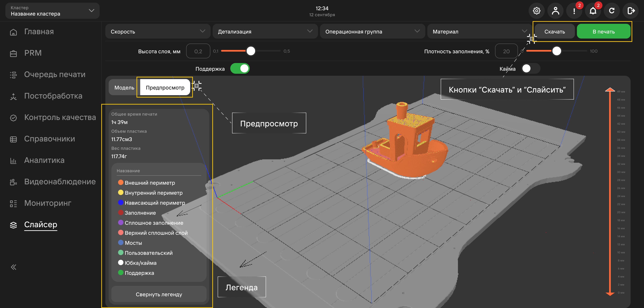Click the Справочники table icon
This screenshot has height=308, width=644.
pos(13,139)
